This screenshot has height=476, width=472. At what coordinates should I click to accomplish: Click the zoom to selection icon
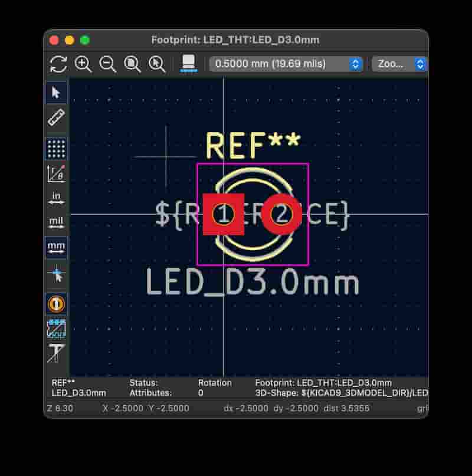pos(156,64)
